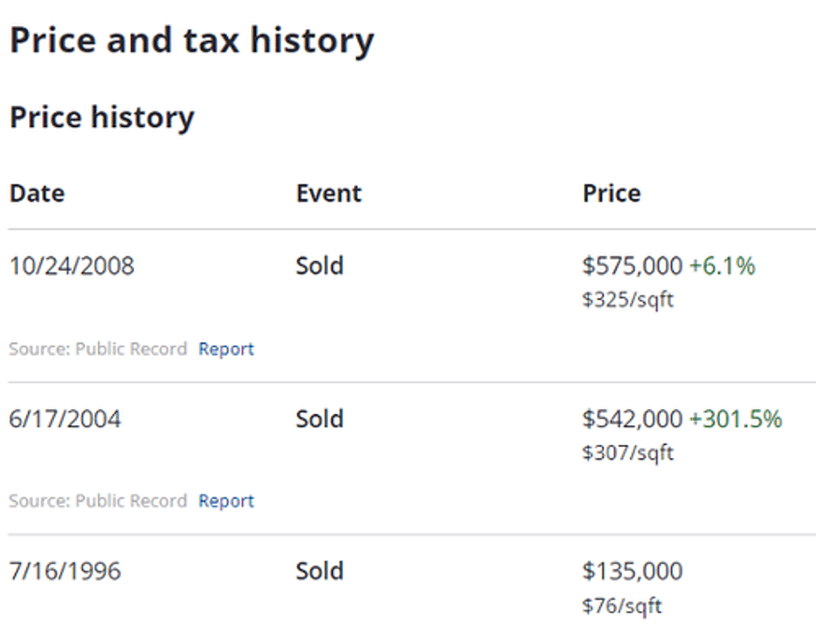Image resolution: width=816 pixels, height=644 pixels.
Task: Select the 6/17/2004 date entry
Action: pos(65,419)
